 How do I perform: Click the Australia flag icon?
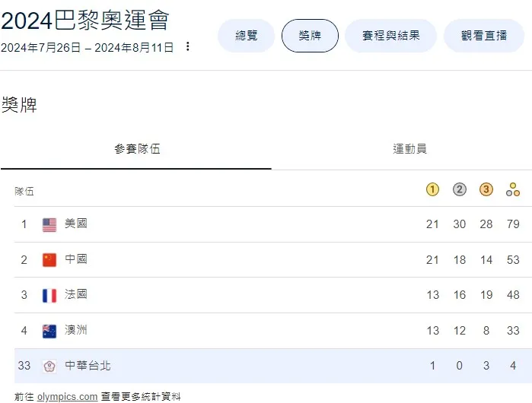(x=49, y=331)
